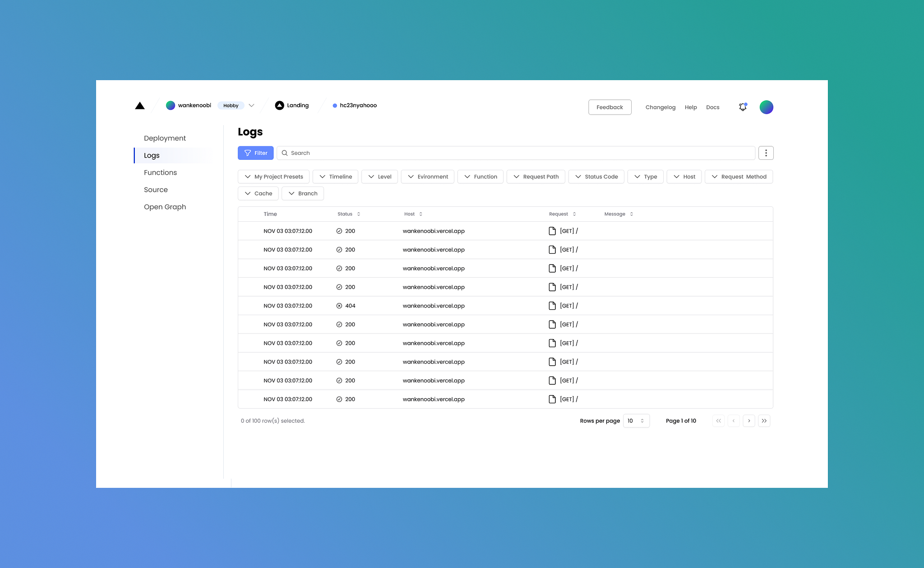Click the Feedback button
Screen dimensions: 924x568
coord(610,107)
